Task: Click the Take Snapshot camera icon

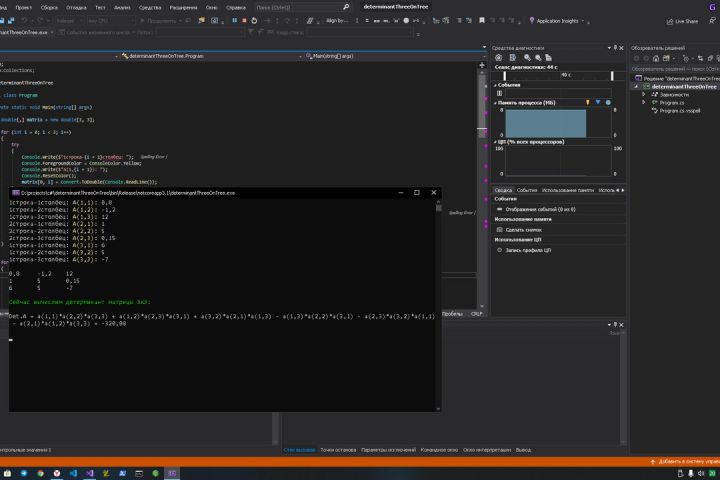Action: [499, 229]
